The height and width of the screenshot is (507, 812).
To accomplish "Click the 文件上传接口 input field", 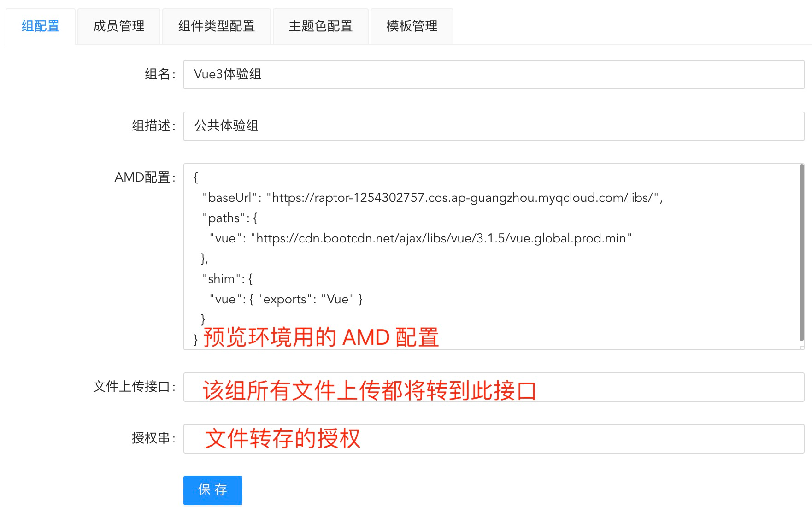I will point(494,387).
